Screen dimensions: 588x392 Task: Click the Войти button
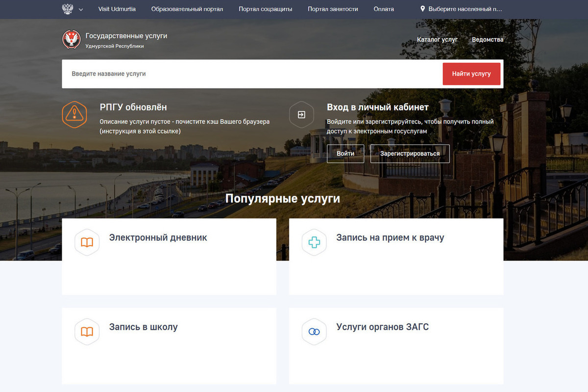pos(345,153)
